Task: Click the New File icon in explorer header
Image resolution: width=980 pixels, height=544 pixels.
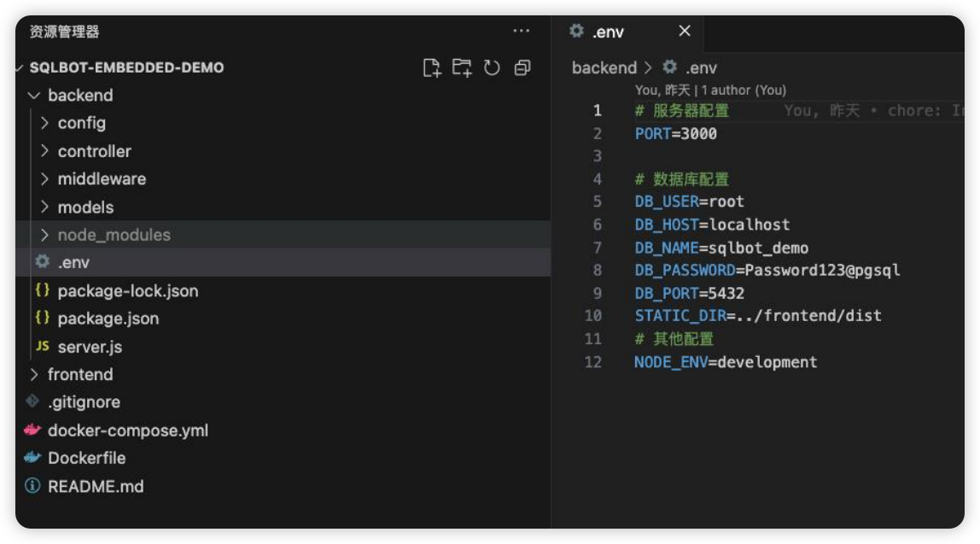Action: point(432,68)
